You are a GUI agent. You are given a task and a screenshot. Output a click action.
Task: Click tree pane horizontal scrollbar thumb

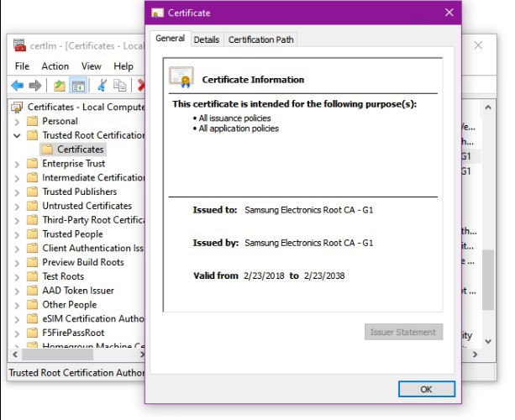tap(57, 354)
